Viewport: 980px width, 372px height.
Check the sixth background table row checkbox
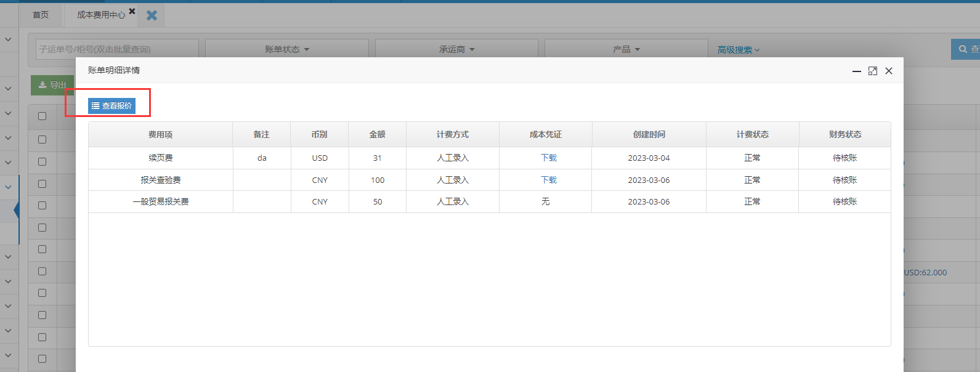42,249
